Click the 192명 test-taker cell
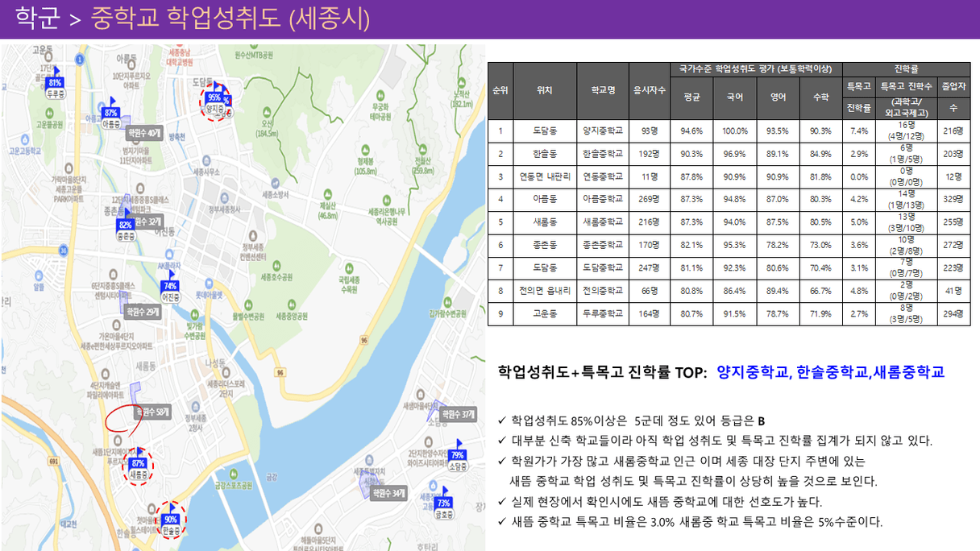Screen dimensions: 980x551 coord(650,154)
